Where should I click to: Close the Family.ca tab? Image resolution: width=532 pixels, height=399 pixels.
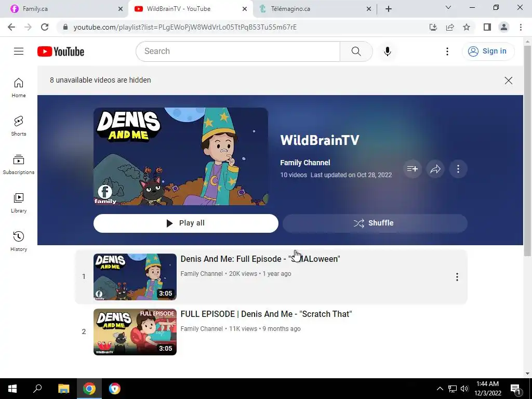(121, 9)
